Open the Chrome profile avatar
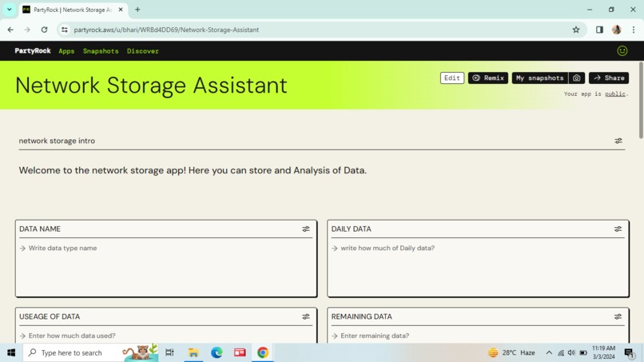 coord(617,30)
